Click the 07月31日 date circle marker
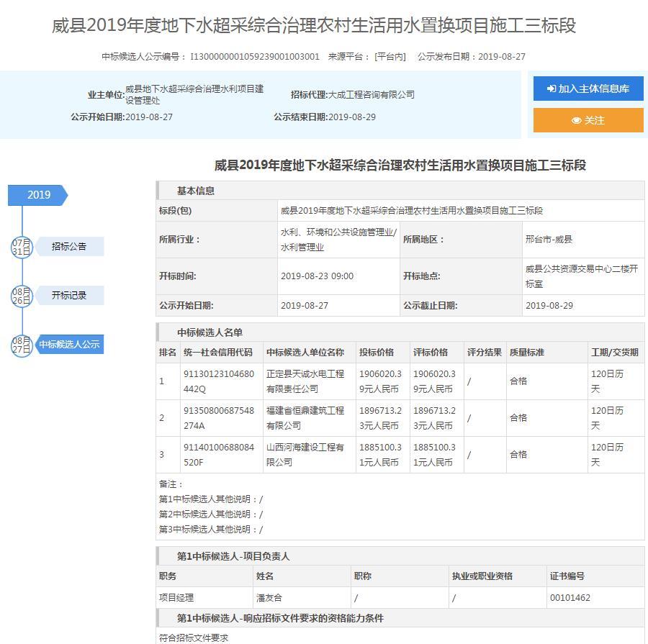The width and height of the screenshot is (648, 644). tap(22, 247)
